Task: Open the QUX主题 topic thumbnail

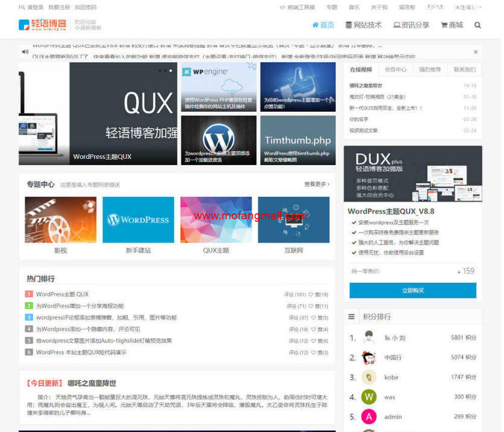Action: point(216,220)
